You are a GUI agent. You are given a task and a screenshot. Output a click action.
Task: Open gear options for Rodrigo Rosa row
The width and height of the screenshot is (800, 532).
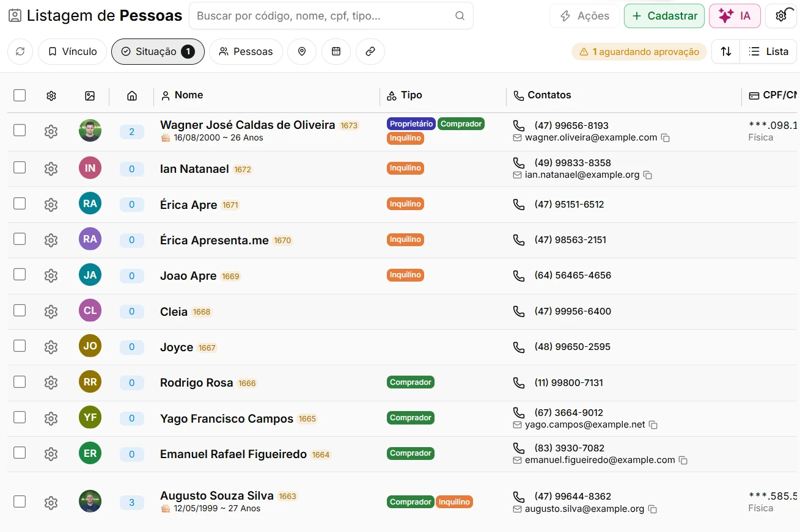pos(51,382)
